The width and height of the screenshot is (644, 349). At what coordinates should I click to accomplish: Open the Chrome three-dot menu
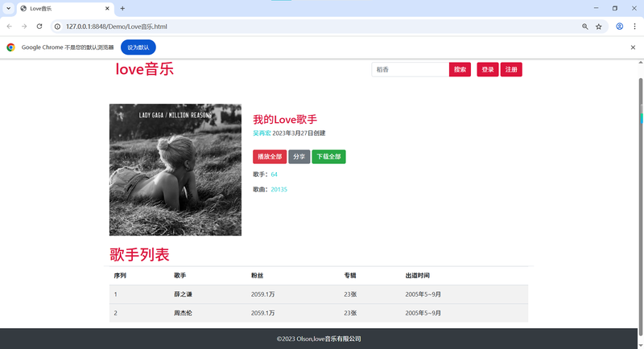634,27
